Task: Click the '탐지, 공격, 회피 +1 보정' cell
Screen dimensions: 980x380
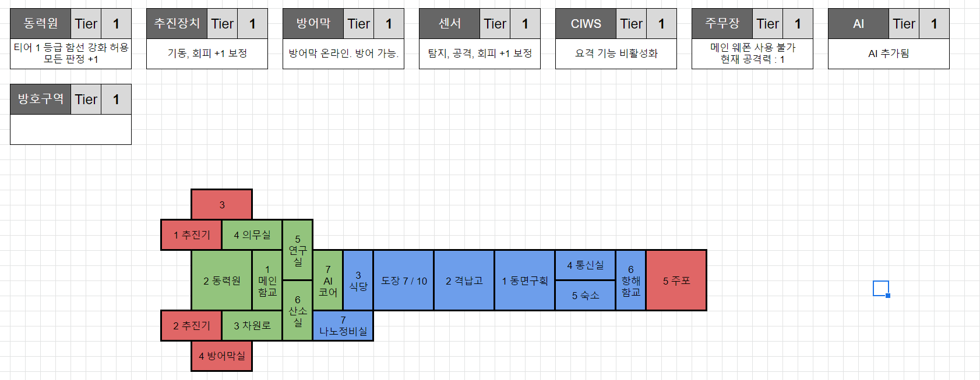Action: [x=480, y=54]
